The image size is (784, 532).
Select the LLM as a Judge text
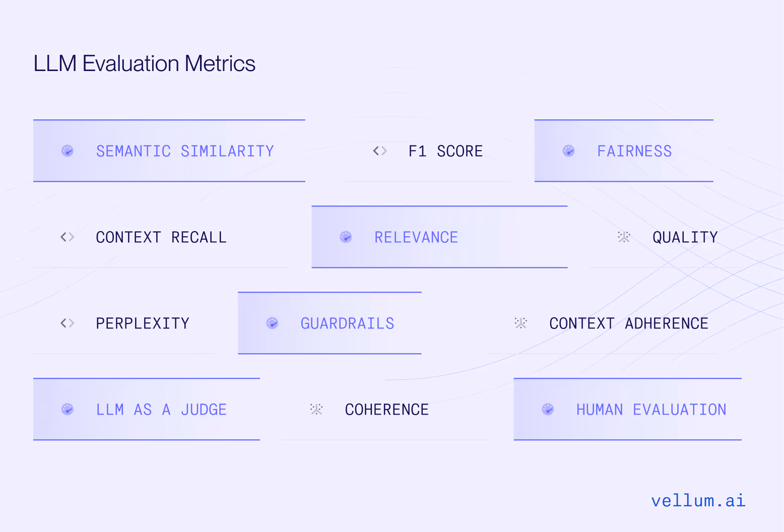[161, 410]
